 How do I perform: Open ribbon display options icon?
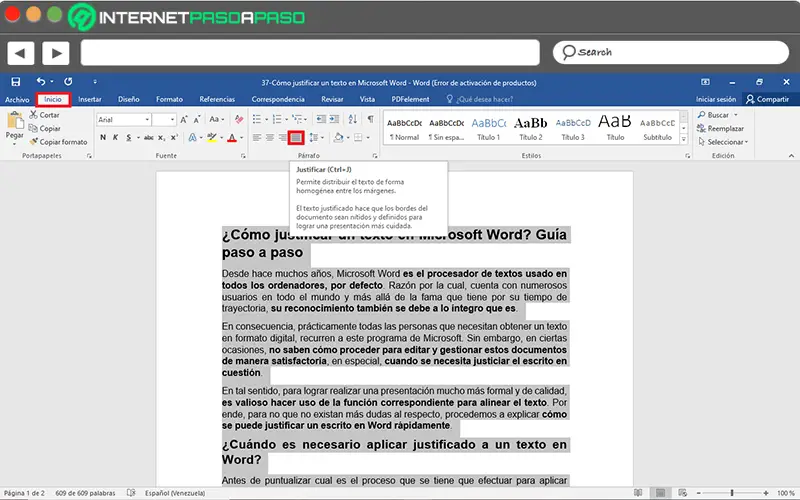705,82
